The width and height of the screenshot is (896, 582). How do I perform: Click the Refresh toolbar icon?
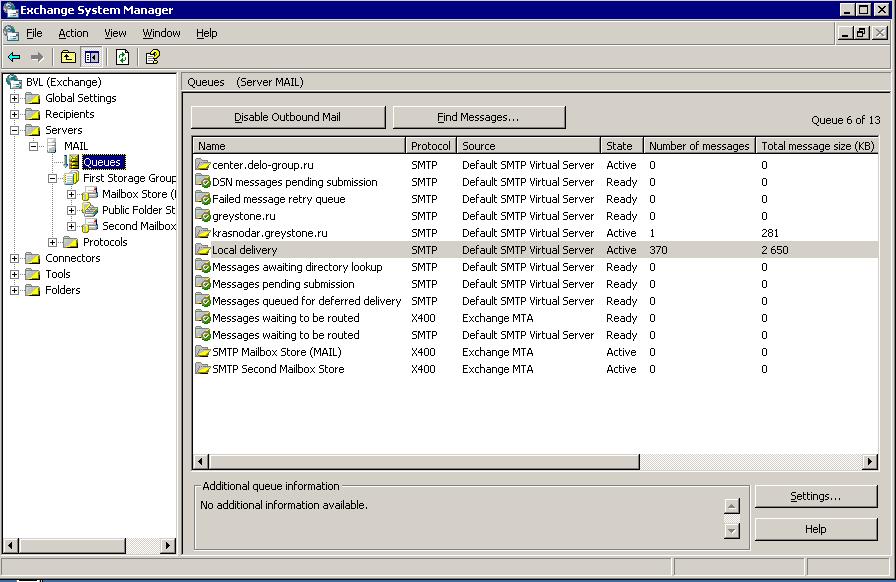[x=122, y=57]
